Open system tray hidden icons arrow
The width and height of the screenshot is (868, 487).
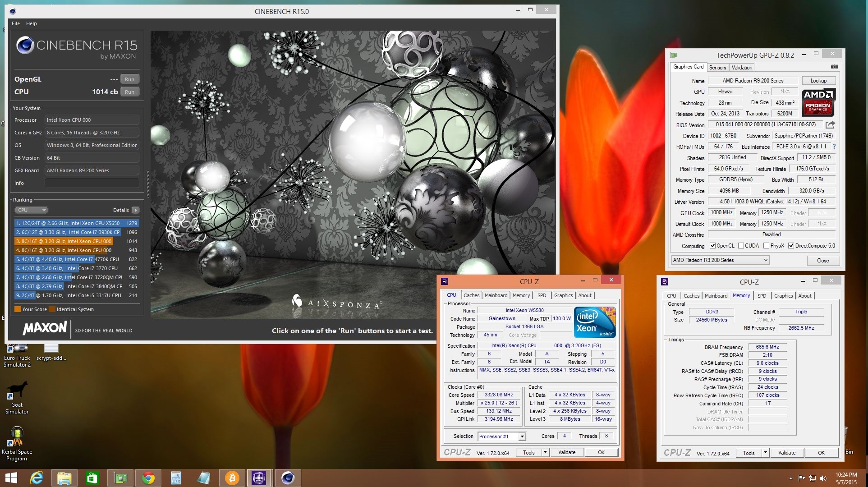tap(790, 478)
